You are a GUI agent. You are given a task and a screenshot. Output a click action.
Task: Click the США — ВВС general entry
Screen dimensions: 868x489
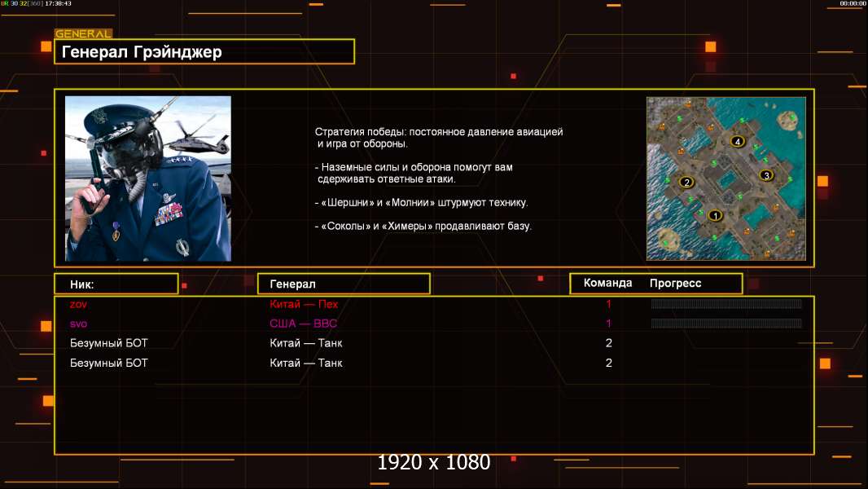(x=303, y=324)
